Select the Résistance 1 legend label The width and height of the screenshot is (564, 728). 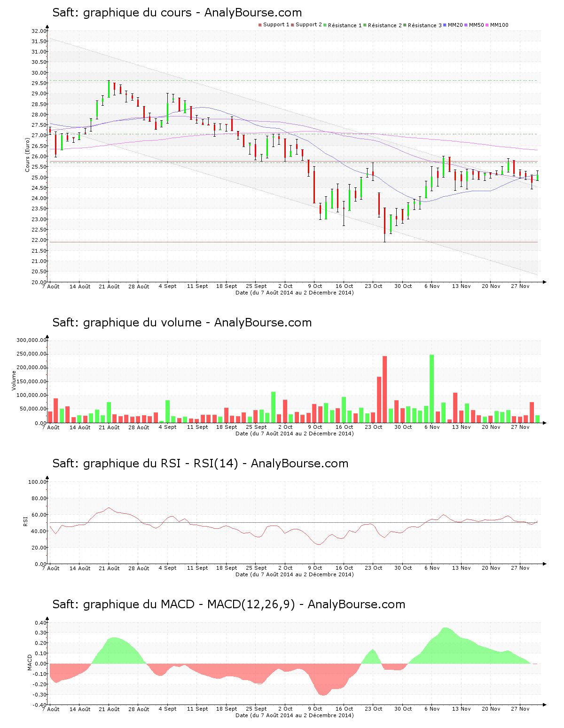(x=345, y=25)
